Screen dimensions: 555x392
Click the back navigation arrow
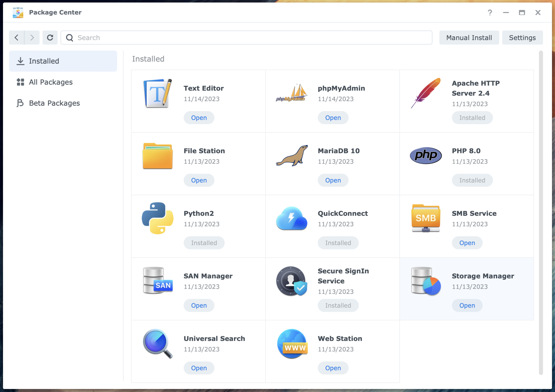tap(17, 37)
